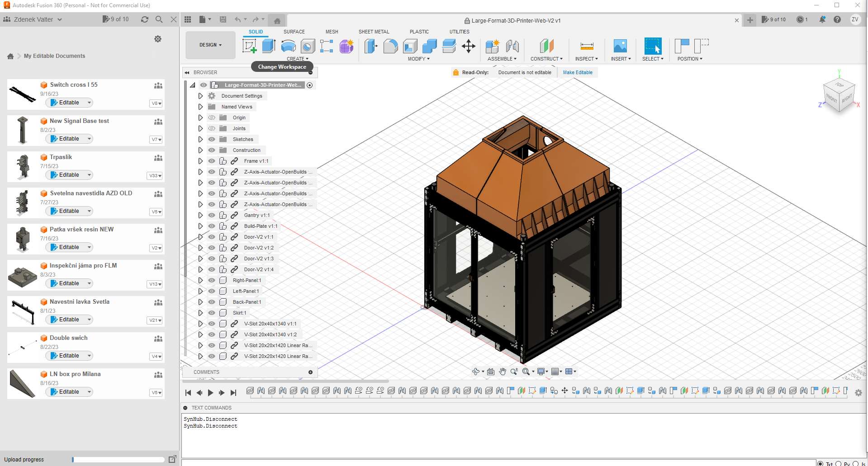Expand the Sketches folder in browser

[x=200, y=139]
